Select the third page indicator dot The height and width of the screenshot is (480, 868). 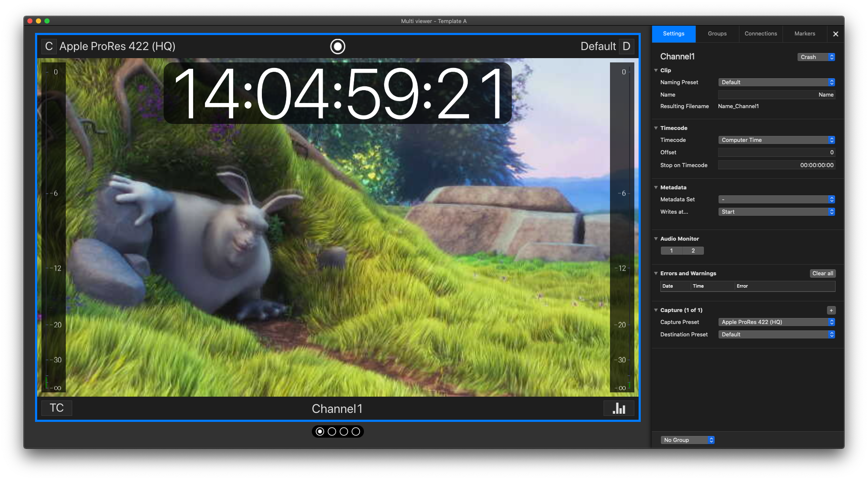tap(344, 432)
